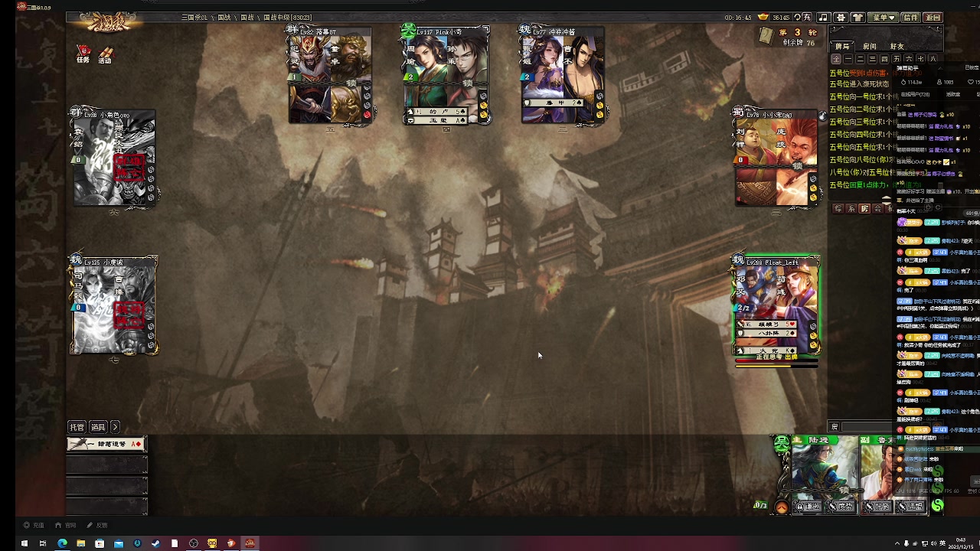
Task: Open the 道具 items button
Action: [x=98, y=427]
